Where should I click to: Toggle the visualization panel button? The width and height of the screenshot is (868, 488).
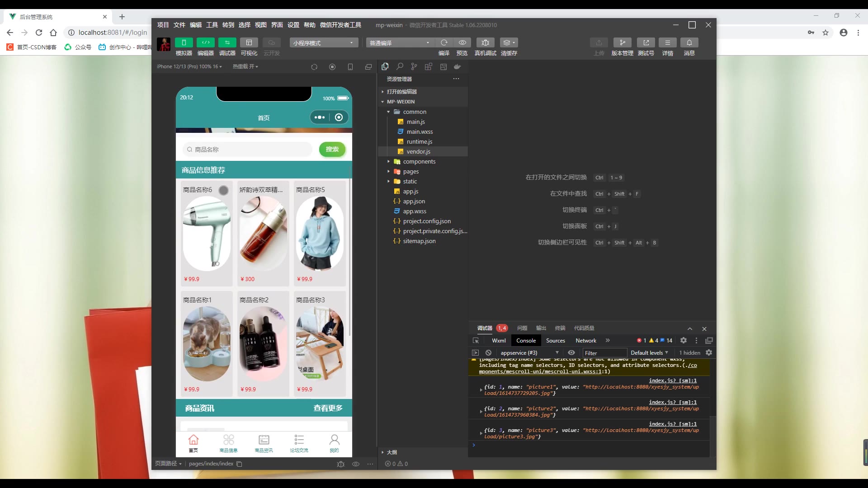click(x=249, y=42)
